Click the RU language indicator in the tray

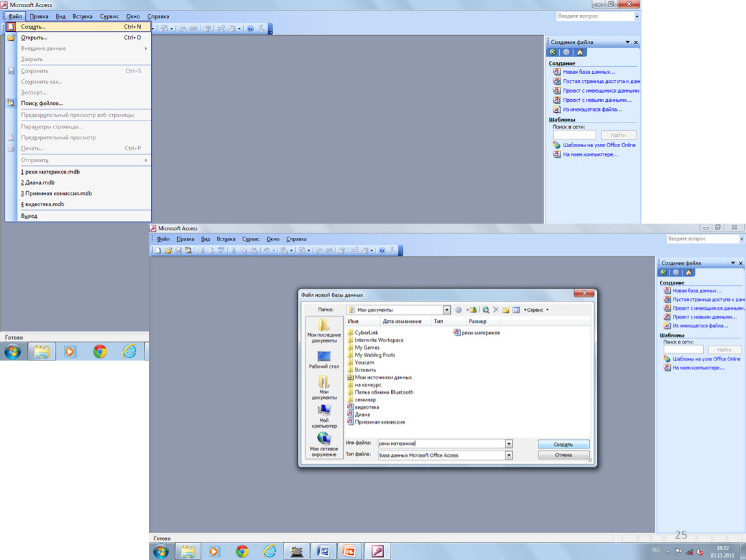(x=656, y=550)
